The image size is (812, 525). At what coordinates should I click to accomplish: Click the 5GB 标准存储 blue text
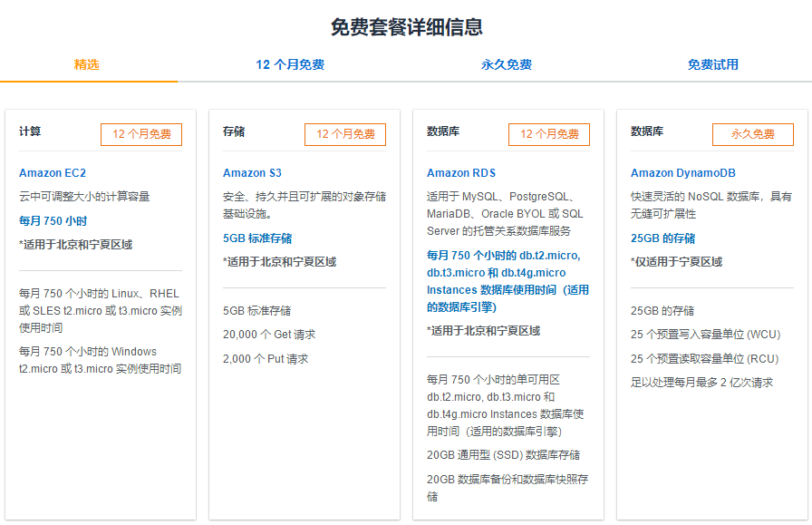(x=257, y=238)
